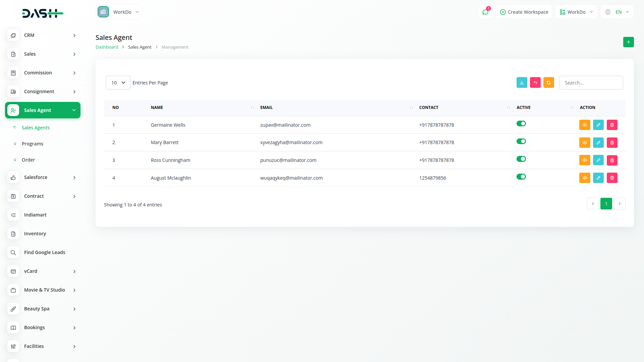Toggle active switch for Mary Barrett
The height and width of the screenshot is (362, 644).
pyautogui.click(x=521, y=141)
